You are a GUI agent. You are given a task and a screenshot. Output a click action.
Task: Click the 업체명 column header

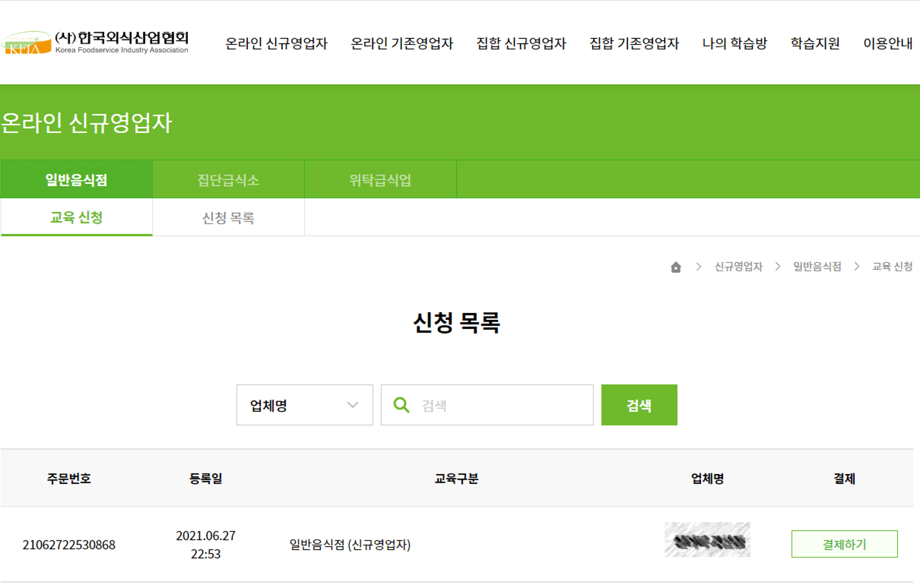click(x=707, y=478)
